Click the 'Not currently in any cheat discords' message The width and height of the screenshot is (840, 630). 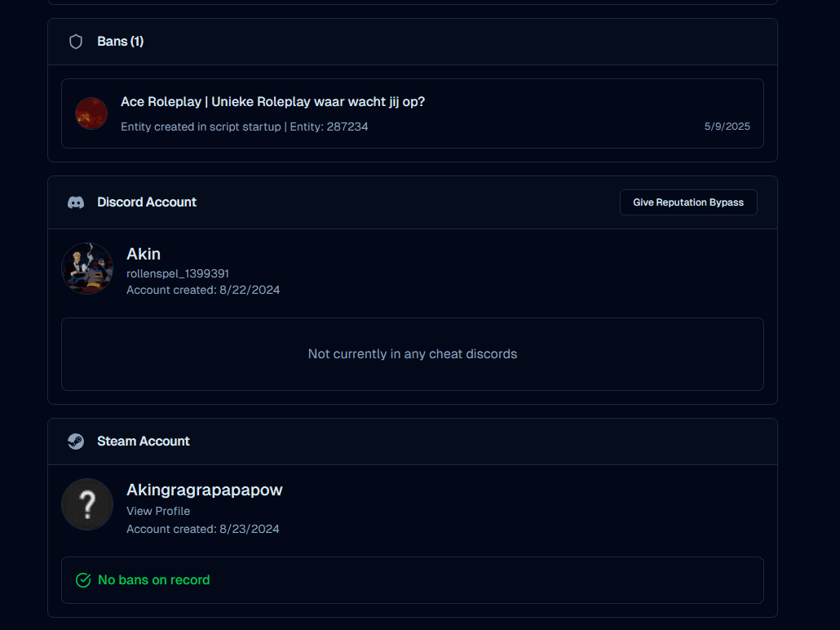[412, 354]
